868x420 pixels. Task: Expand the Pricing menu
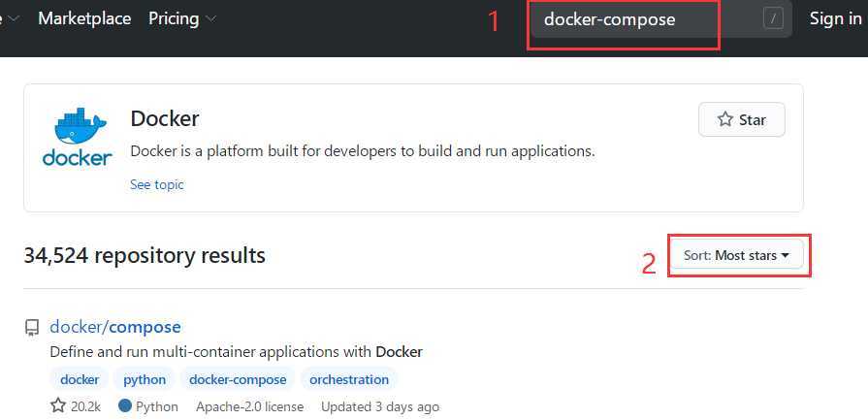(182, 18)
